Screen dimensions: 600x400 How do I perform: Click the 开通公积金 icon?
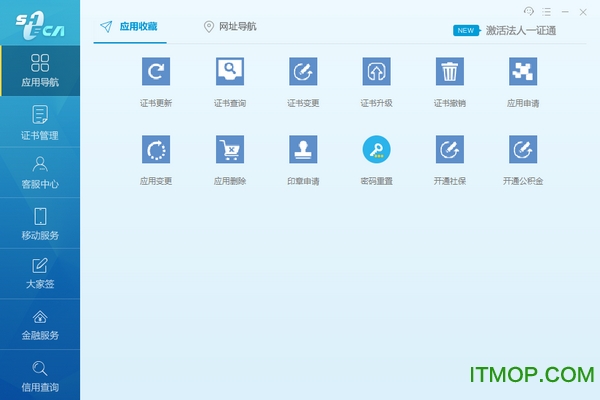[x=522, y=149]
